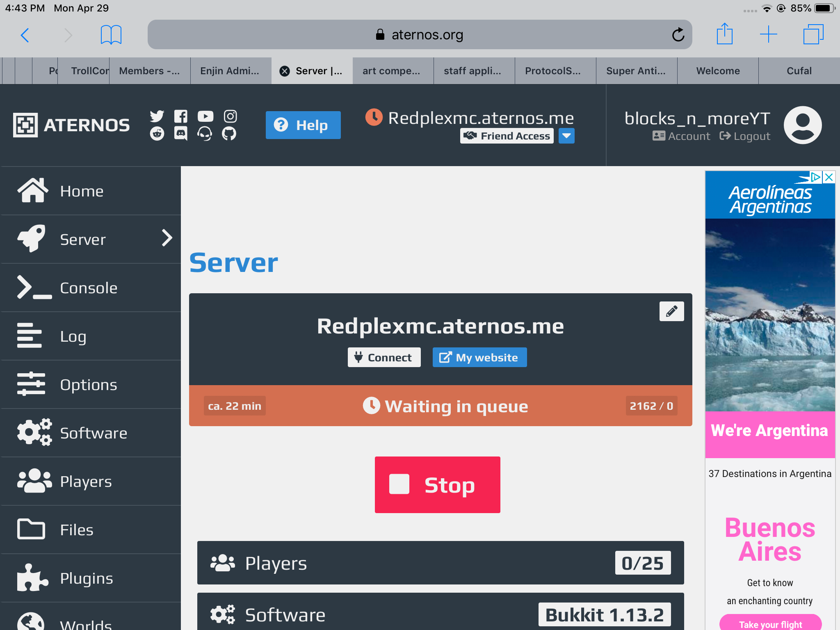Click the Friend Access button
840x630 pixels.
(507, 136)
